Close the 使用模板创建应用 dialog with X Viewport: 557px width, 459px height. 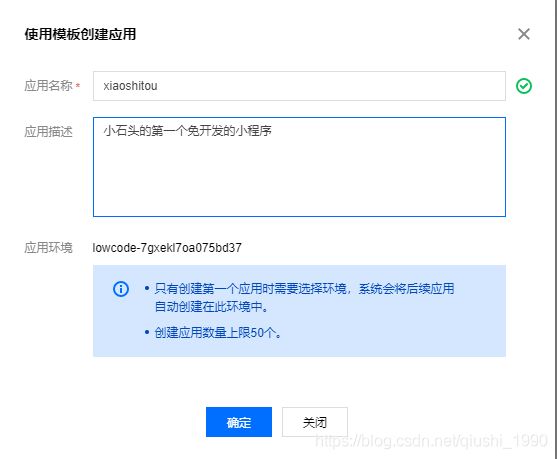click(x=524, y=34)
